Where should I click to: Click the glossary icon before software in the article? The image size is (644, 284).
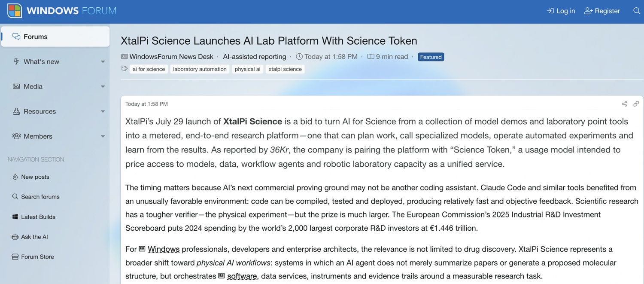(222, 276)
